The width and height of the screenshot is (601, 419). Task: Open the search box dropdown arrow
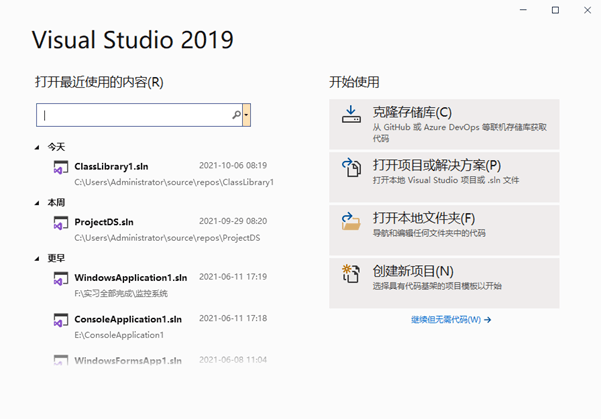[246, 115]
